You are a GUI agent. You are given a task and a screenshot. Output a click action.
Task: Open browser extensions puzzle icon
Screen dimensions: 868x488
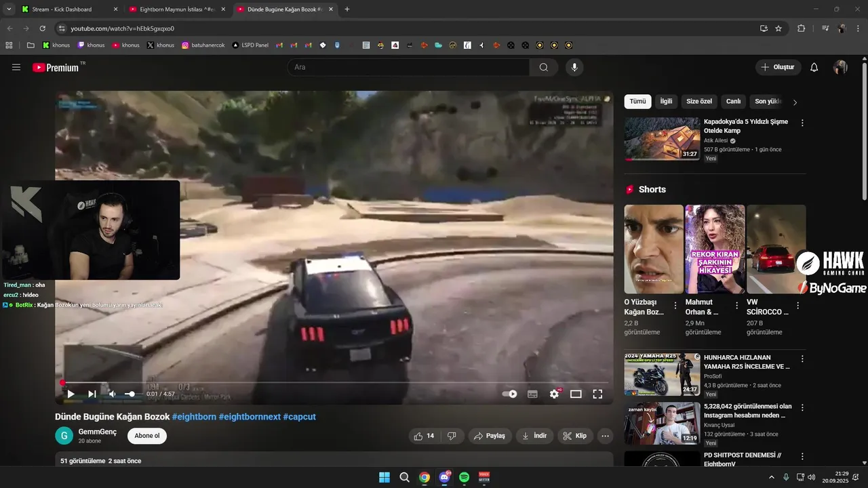801,28
